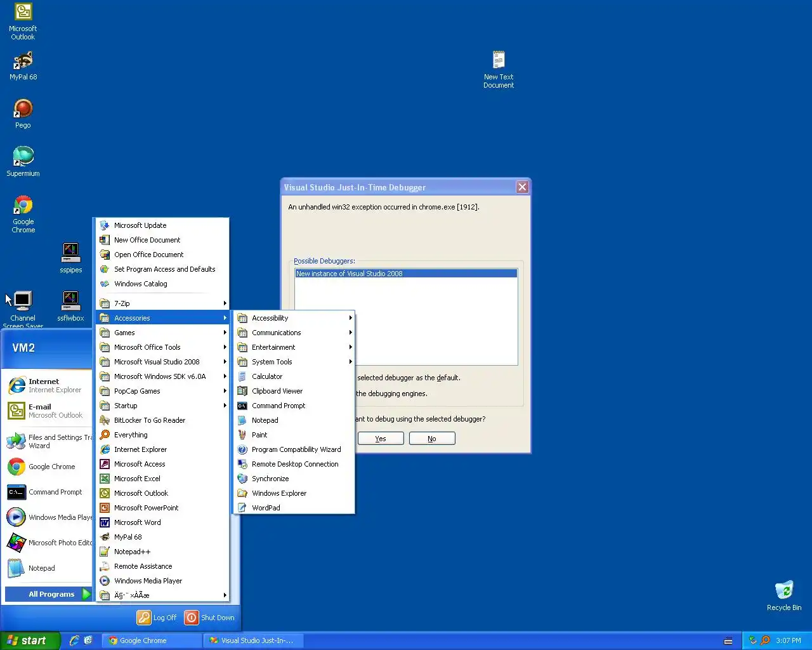The width and height of the screenshot is (812, 650).
Task: Open Everything search program
Action: pyautogui.click(x=162, y=435)
